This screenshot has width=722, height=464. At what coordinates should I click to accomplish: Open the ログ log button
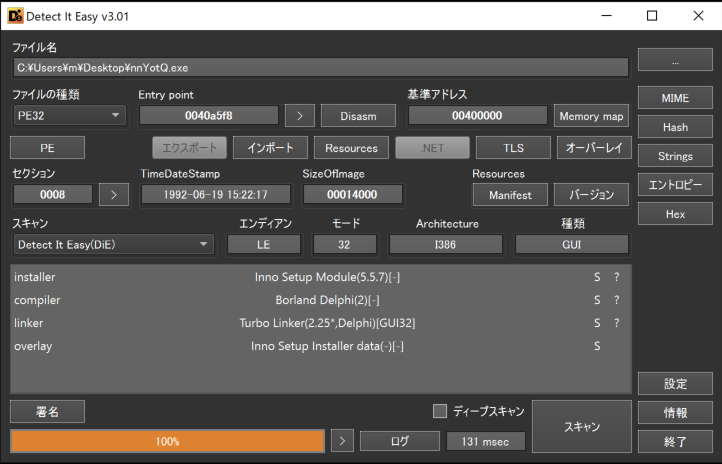coord(400,441)
